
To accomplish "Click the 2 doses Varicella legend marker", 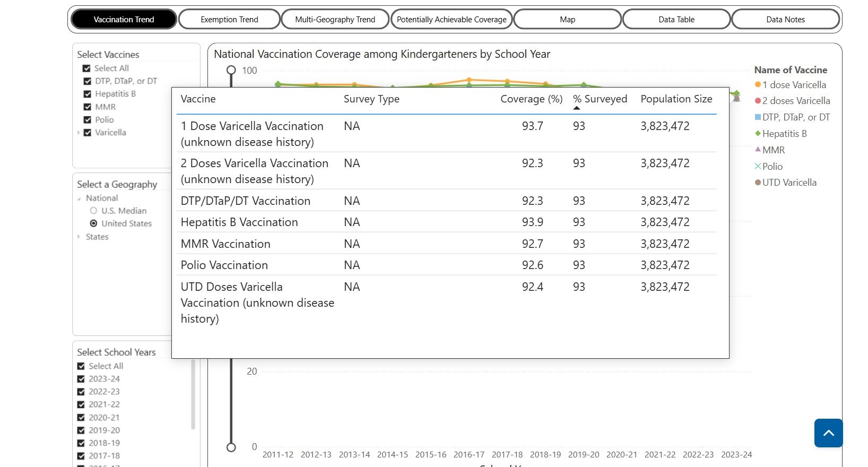I will [758, 101].
